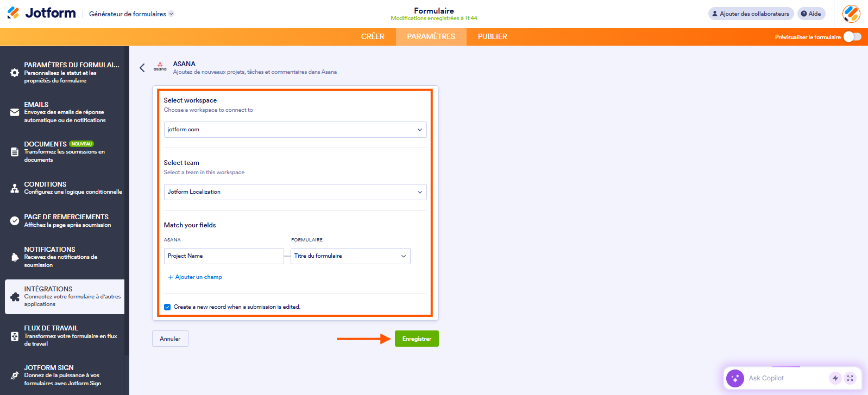The image size is (868, 395).
Task: Click the Ask Copilot input box
Action: click(786, 378)
